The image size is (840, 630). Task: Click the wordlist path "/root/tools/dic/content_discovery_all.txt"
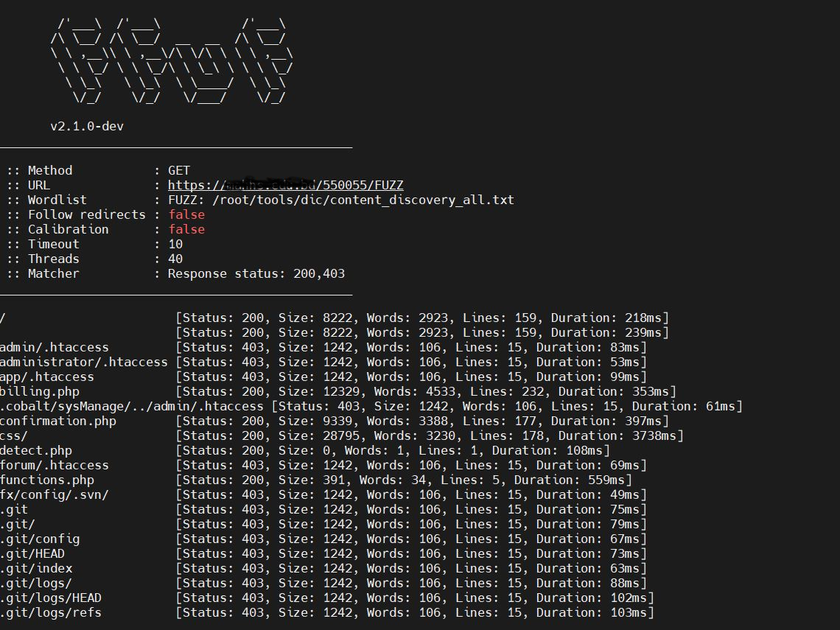tap(363, 200)
